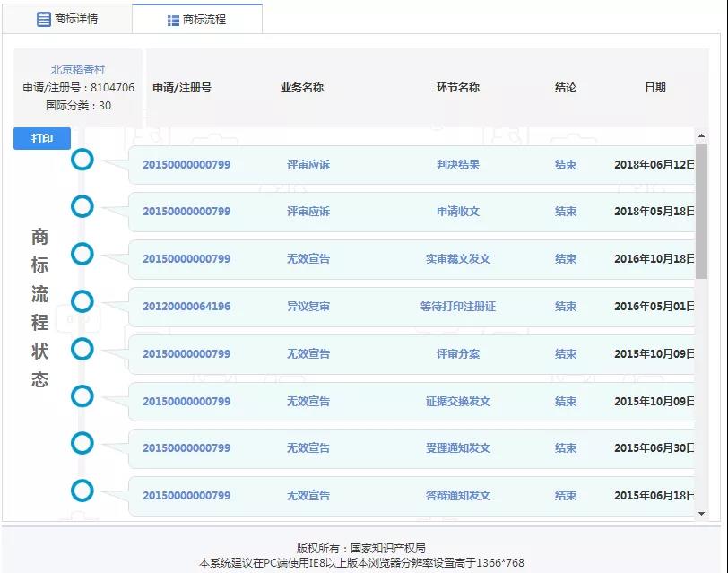Open the 商标详情 tab

pyautogui.click(x=68, y=19)
